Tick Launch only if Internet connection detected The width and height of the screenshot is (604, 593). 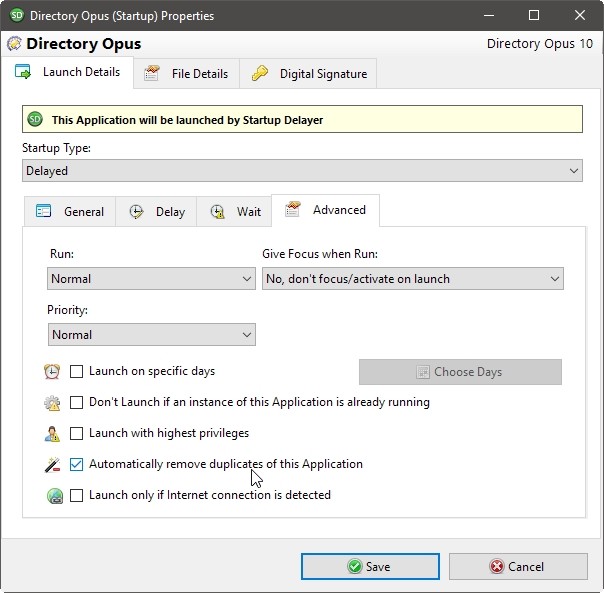(x=76, y=496)
